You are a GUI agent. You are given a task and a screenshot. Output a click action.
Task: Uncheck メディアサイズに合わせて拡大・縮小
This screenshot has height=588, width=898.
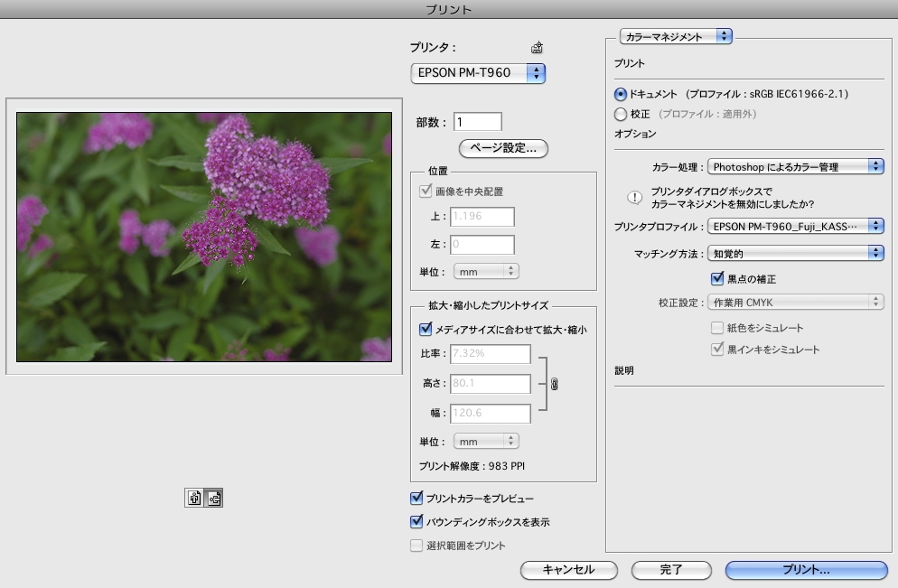pos(426,331)
